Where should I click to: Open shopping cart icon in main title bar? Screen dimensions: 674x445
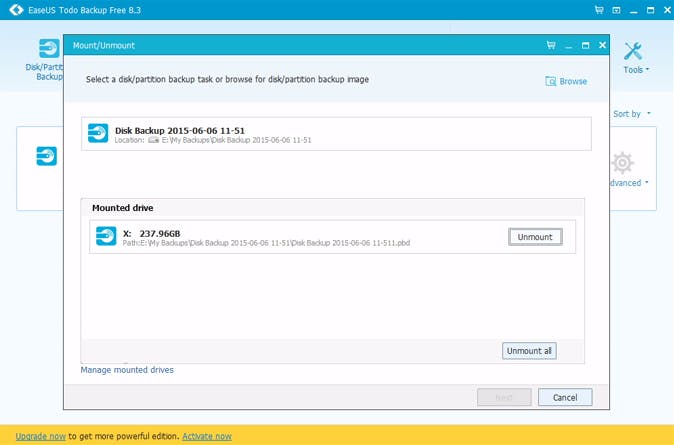click(x=599, y=10)
